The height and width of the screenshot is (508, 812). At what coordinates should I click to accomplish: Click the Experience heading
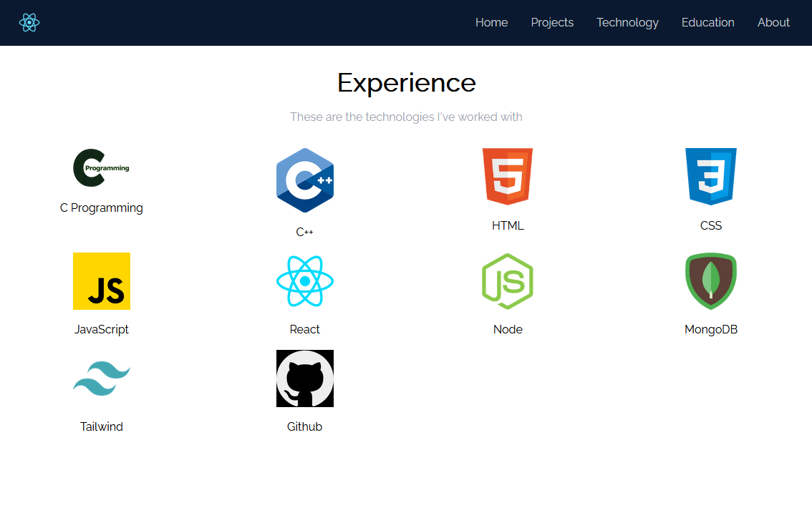pos(407,83)
